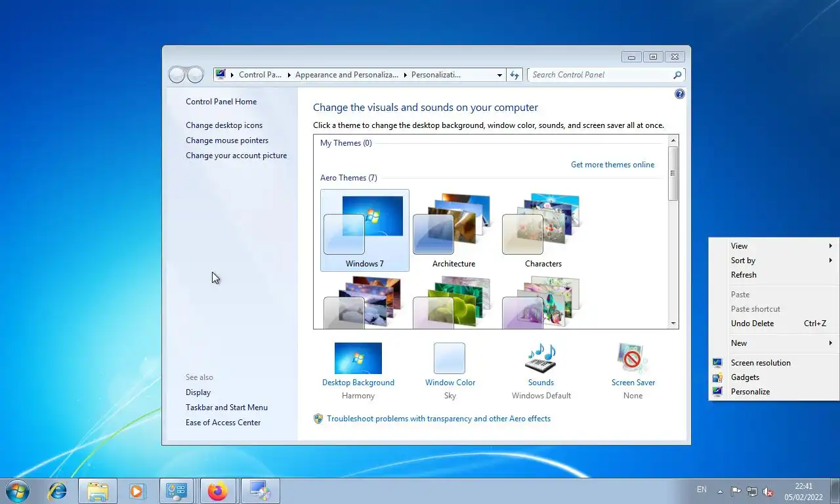Click the Search Control Panel field
Screen dimensions: 840x504
point(600,75)
